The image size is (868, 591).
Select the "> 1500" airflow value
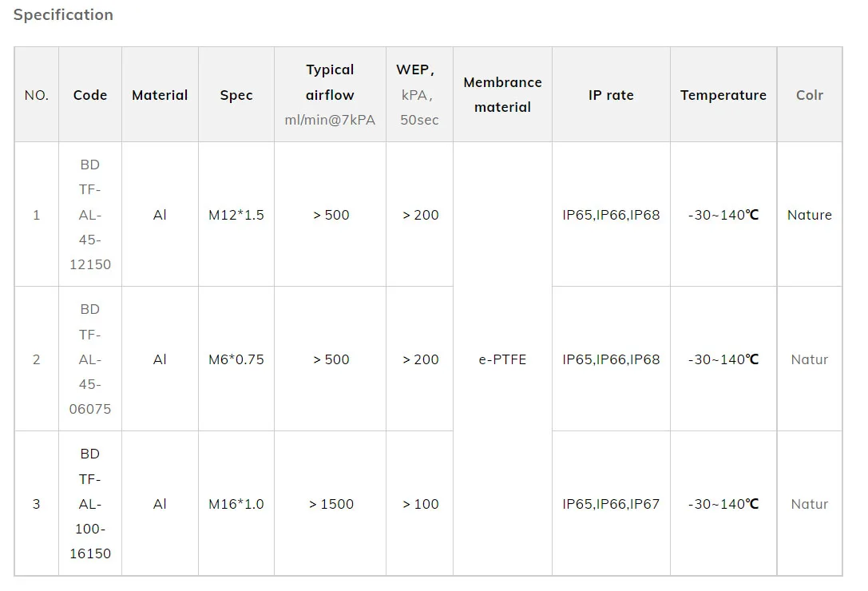click(x=330, y=504)
